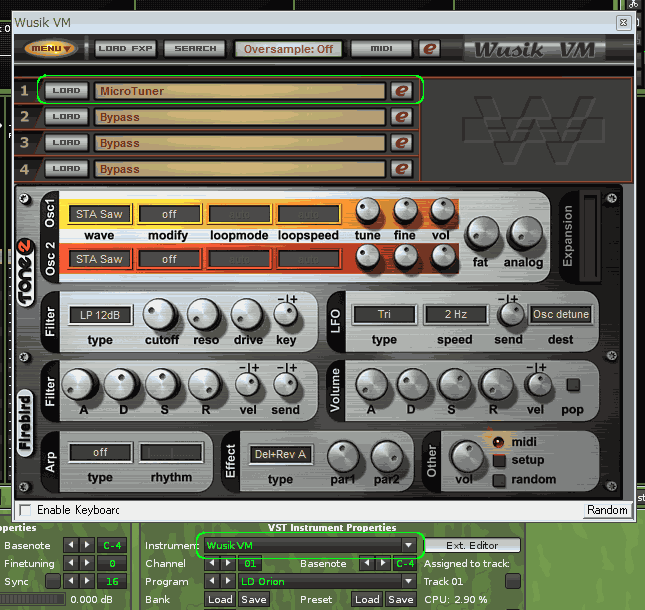Click Volume envelope R knob
This screenshot has width=645, height=610.
497,385
